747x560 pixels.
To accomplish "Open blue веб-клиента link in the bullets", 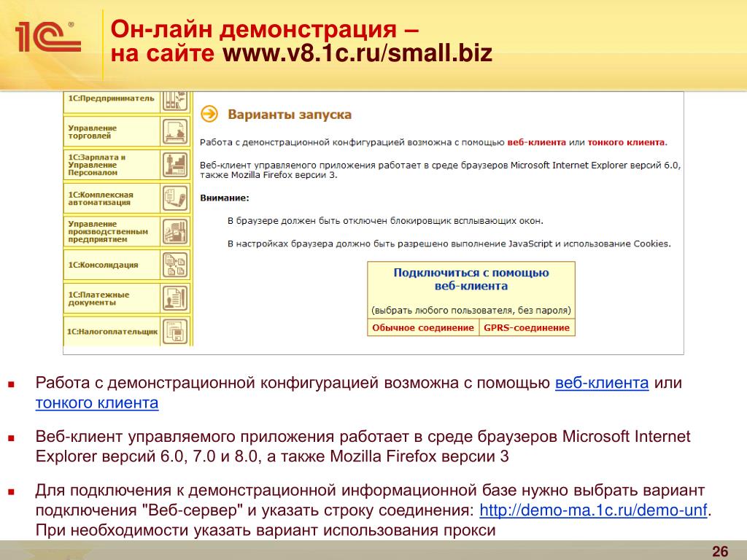I will coord(602,383).
